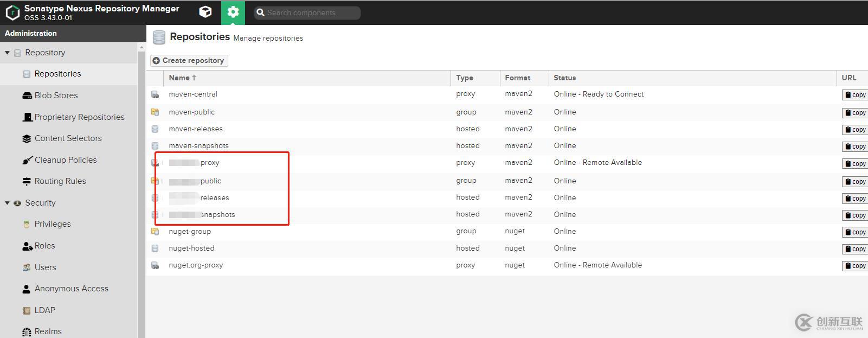
Task: Open the maven-central repository row
Action: coord(507,94)
